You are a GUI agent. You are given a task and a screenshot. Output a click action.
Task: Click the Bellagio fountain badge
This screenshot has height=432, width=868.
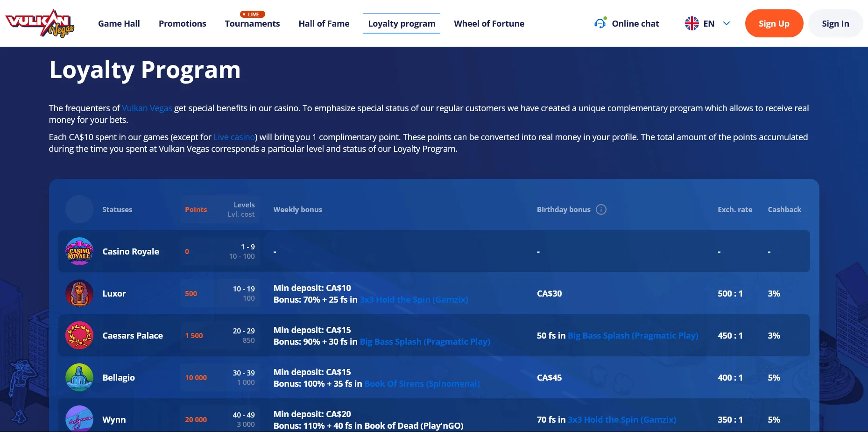coord(79,377)
